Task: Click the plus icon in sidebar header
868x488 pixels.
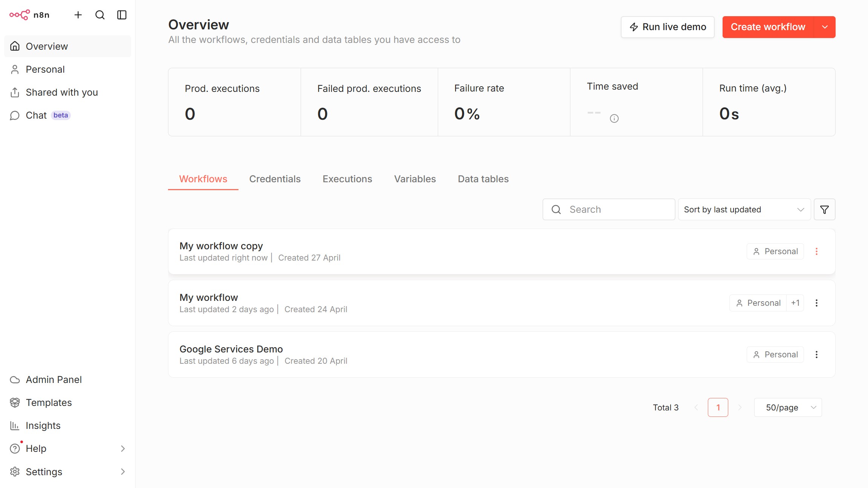Action: click(x=78, y=15)
